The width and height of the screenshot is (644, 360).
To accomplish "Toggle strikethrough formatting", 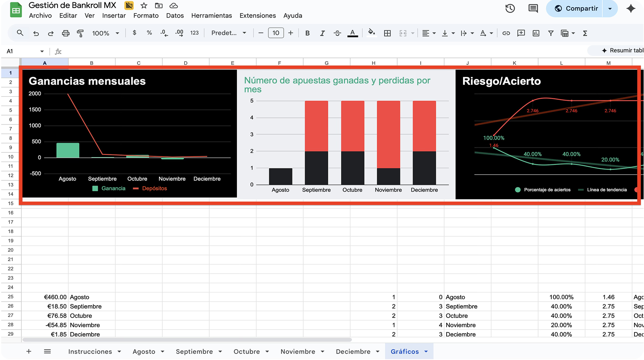I will 337,33.
